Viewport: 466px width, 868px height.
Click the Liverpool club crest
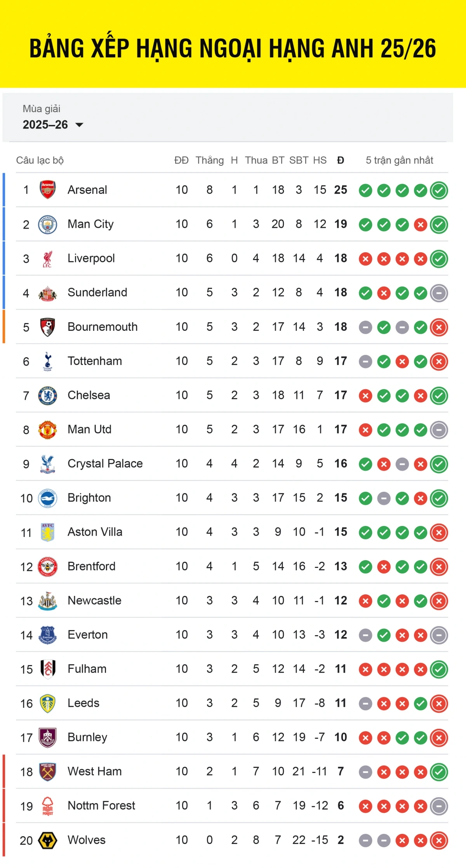[48, 259]
